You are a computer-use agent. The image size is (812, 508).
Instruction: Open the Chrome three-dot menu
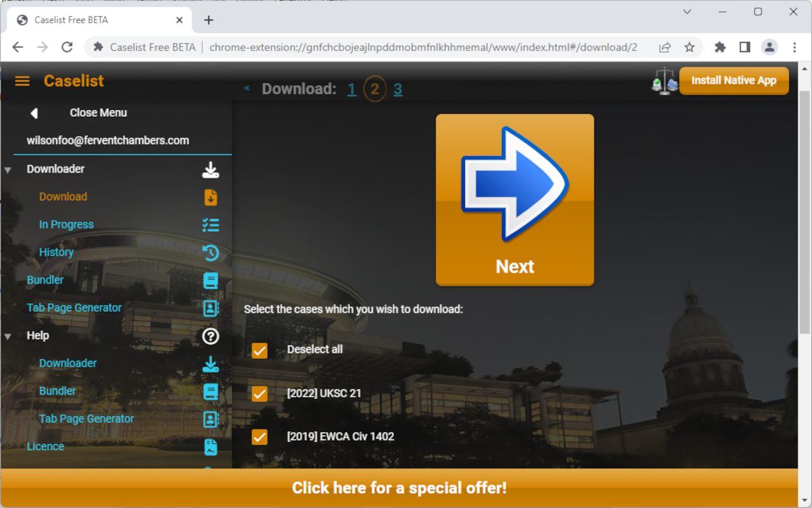coord(794,47)
